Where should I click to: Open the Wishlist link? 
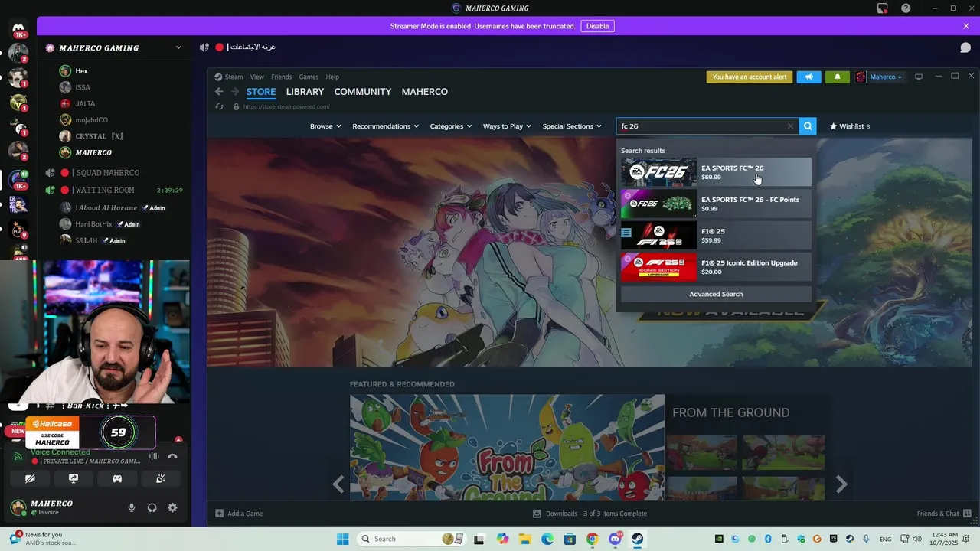(850, 126)
